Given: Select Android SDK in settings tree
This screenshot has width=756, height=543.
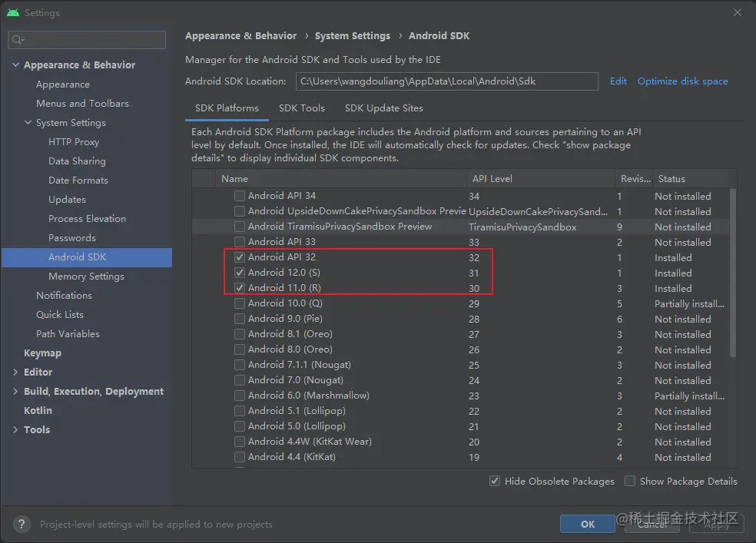Looking at the screenshot, I should coord(87,257).
